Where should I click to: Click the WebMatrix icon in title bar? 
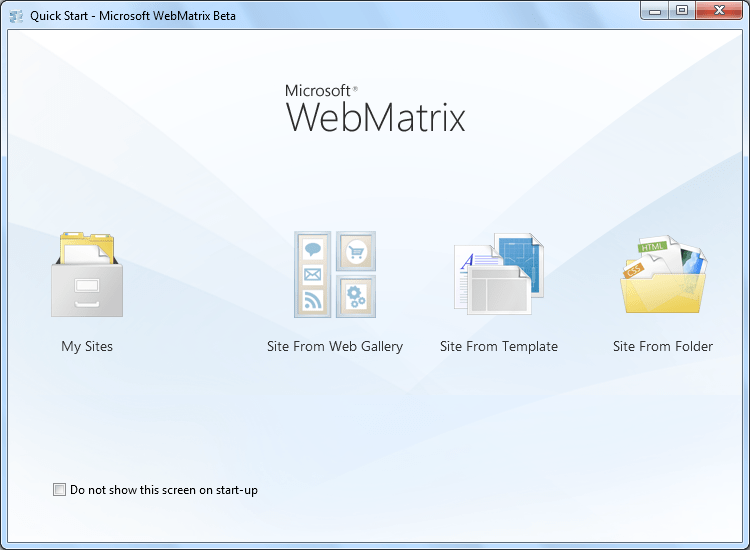16,16
